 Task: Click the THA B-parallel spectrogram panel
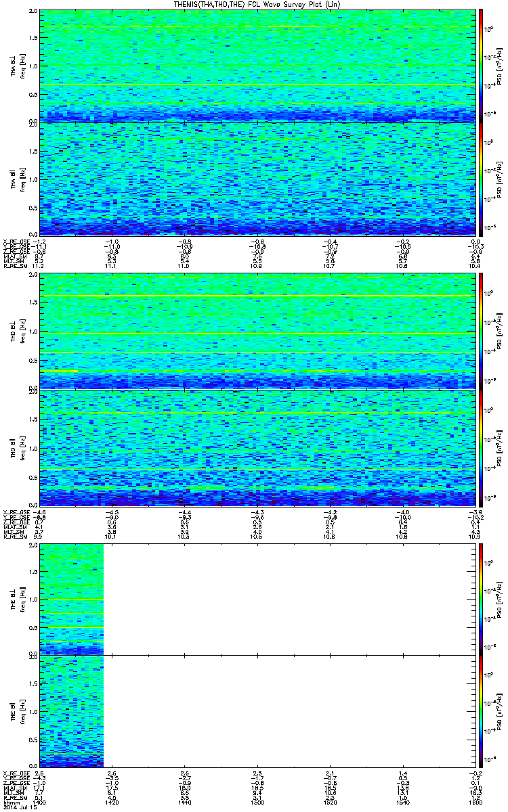257,179
